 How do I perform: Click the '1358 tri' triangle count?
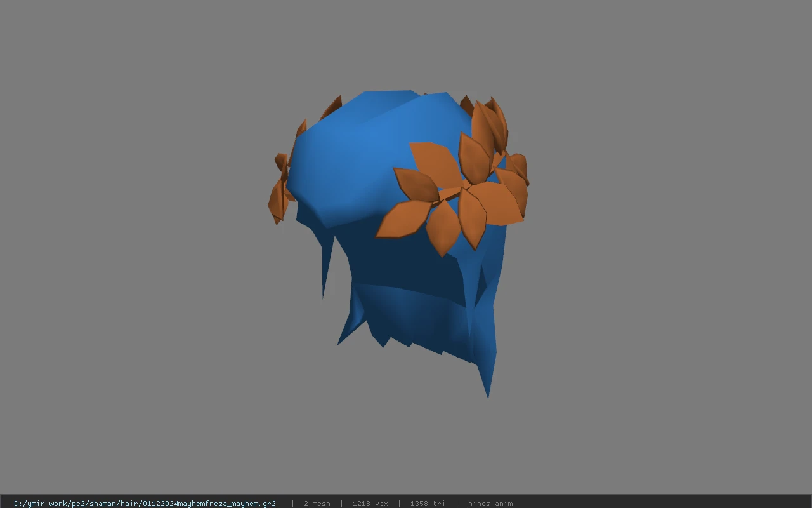428,504
